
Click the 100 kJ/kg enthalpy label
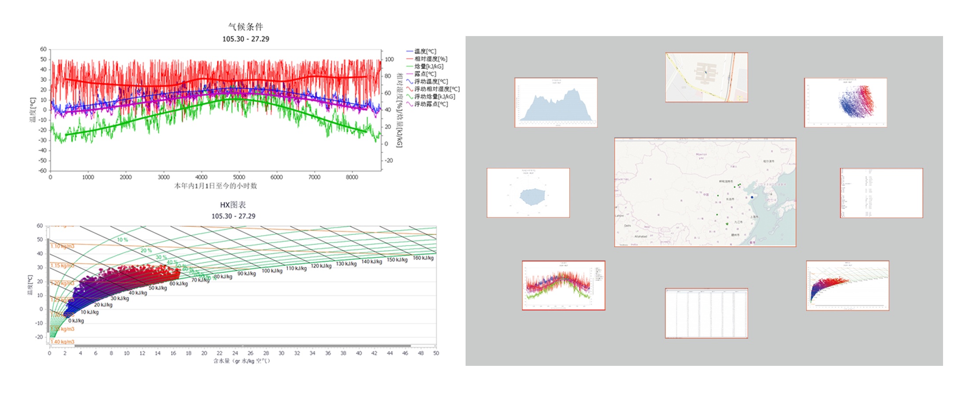click(272, 270)
